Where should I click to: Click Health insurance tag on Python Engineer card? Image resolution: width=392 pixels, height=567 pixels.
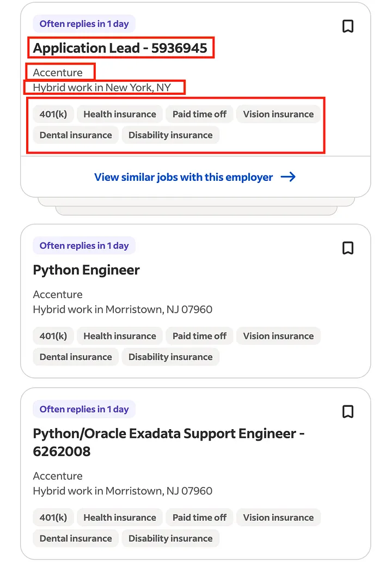click(x=120, y=336)
